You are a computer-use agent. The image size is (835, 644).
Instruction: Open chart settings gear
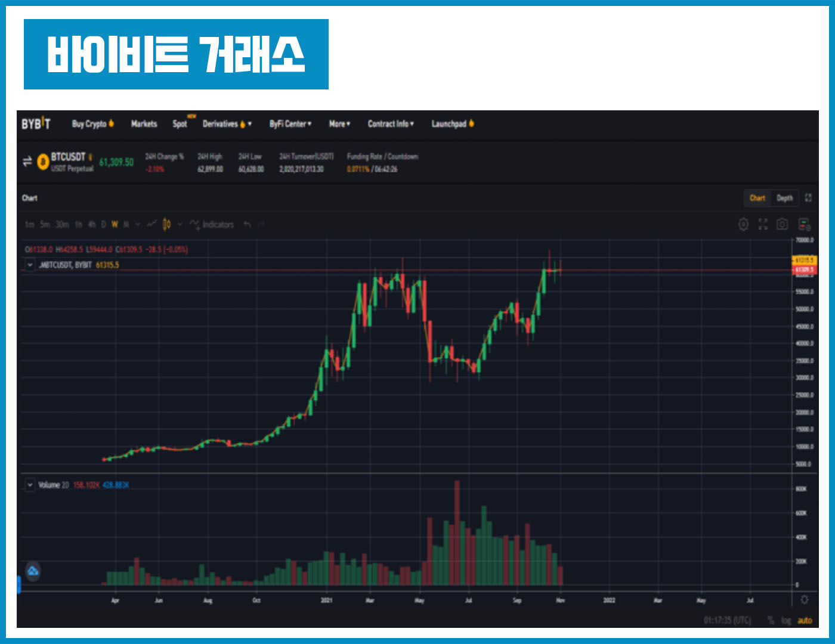pos(743,224)
